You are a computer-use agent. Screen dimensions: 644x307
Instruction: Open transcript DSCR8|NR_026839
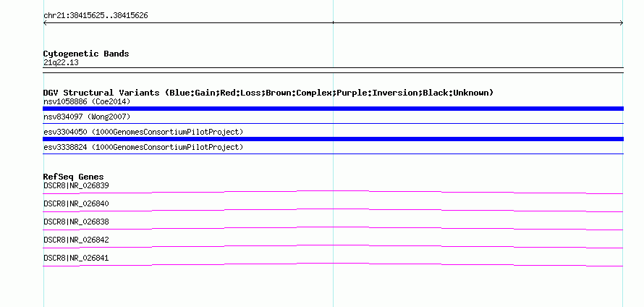click(x=76, y=186)
